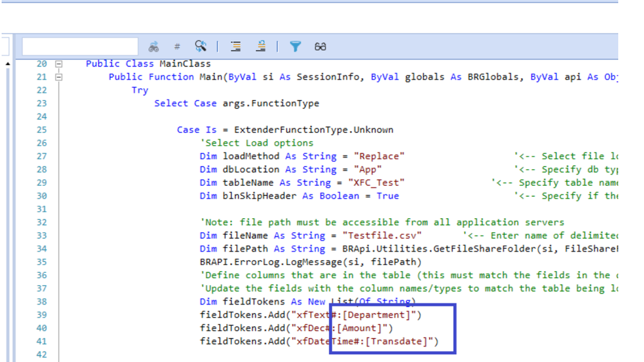
Task: Click the "XFC_Test" table name string
Action: [376, 183]
